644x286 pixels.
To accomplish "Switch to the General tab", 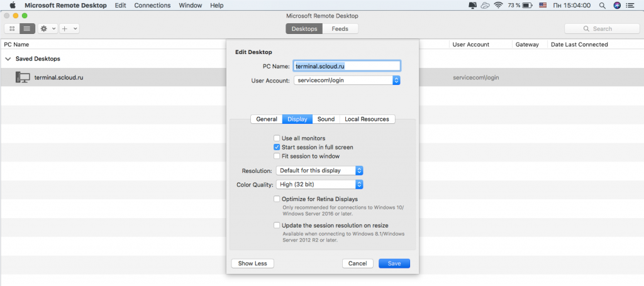I will (x=267, y=119).
